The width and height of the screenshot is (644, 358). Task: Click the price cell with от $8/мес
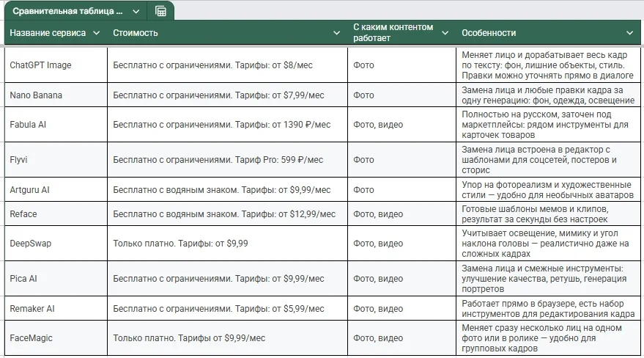(x=228, y=65)
